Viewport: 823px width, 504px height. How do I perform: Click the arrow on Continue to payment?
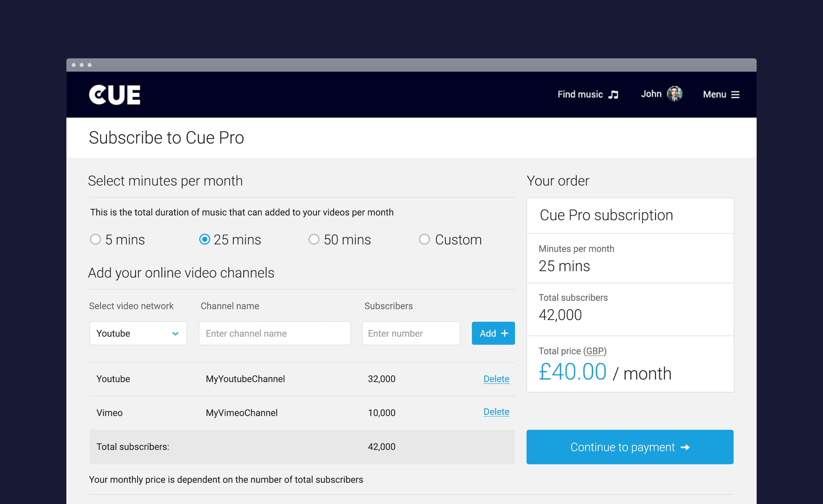[685, 447]
